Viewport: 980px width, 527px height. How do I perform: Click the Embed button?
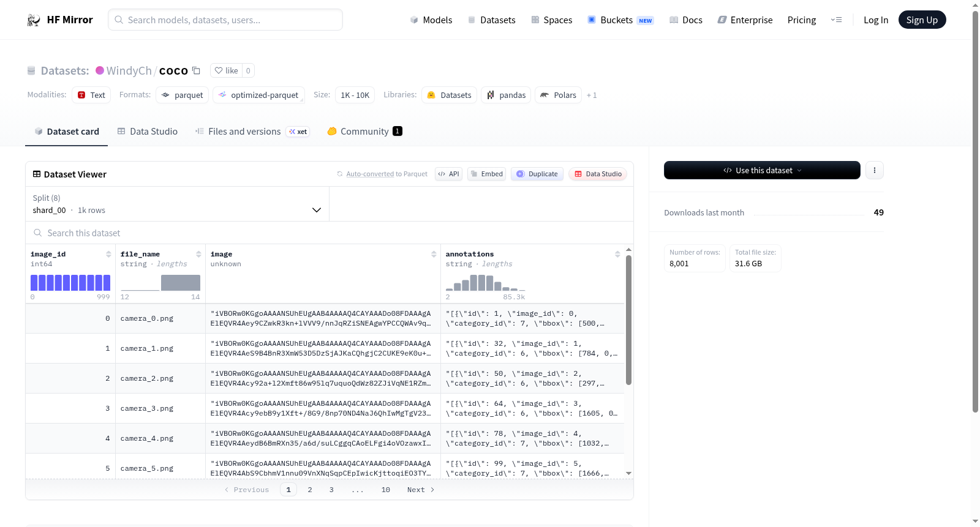(487, 174)
